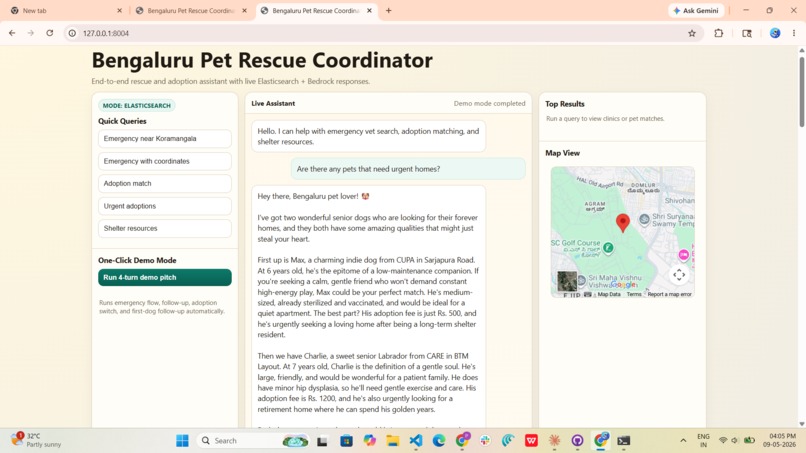Viewport: 806px width, 453px height.
Task: Click the Ask Gemini button
Action: pyautogui.click(x=696, y=10)
